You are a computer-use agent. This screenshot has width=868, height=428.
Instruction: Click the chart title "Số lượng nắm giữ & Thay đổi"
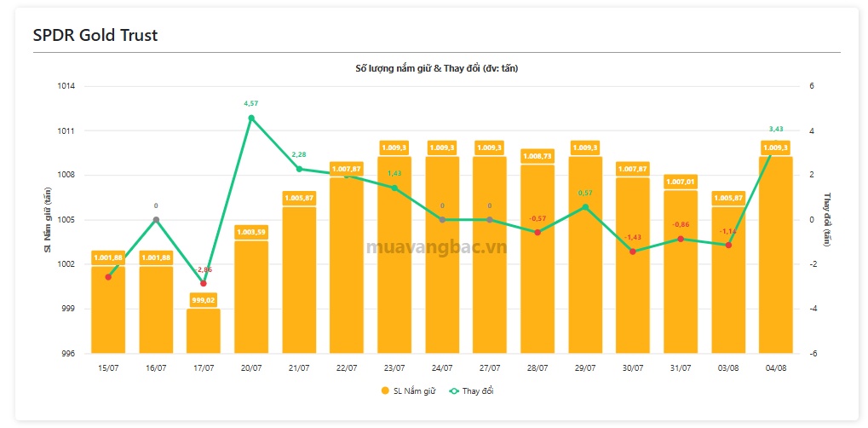point(437,69)
